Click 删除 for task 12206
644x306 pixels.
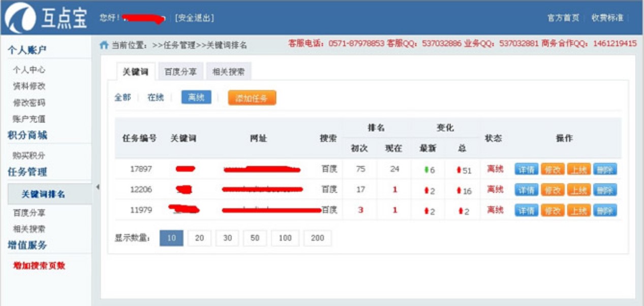pos(605,190)
